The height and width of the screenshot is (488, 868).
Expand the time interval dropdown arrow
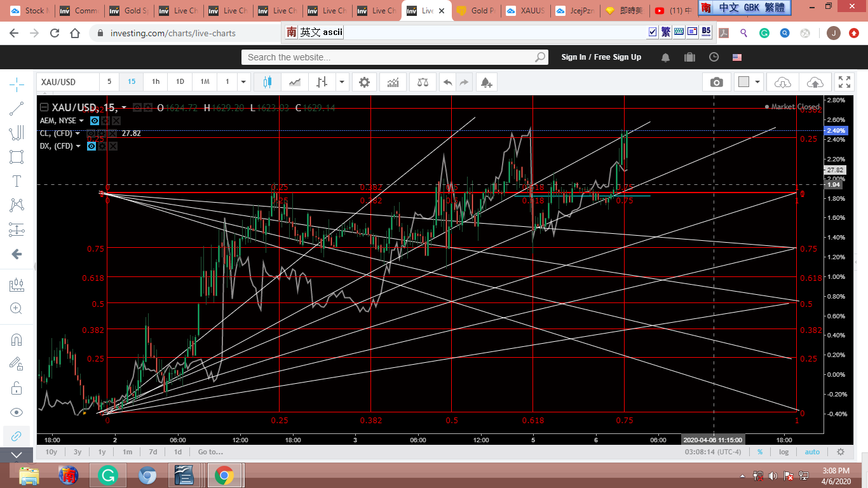[243, 82]
